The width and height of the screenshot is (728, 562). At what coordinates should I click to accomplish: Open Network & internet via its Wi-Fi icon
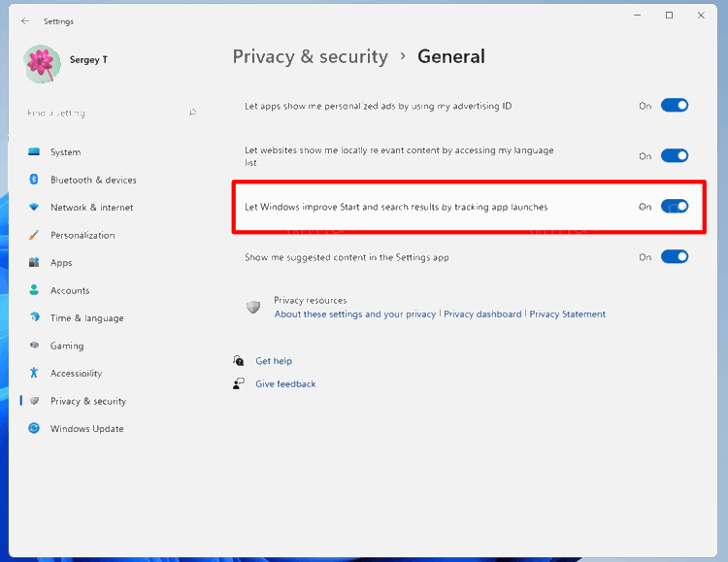pos(34,208)
